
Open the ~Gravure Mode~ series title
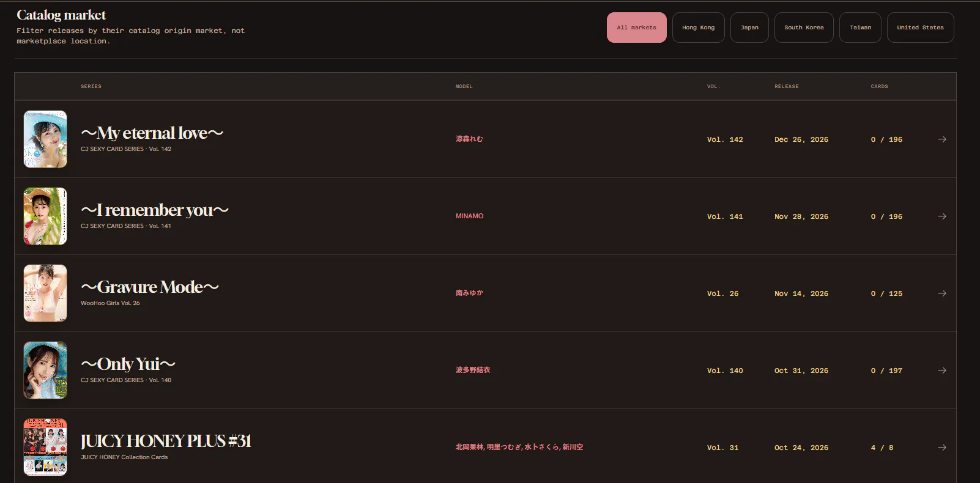150,287
